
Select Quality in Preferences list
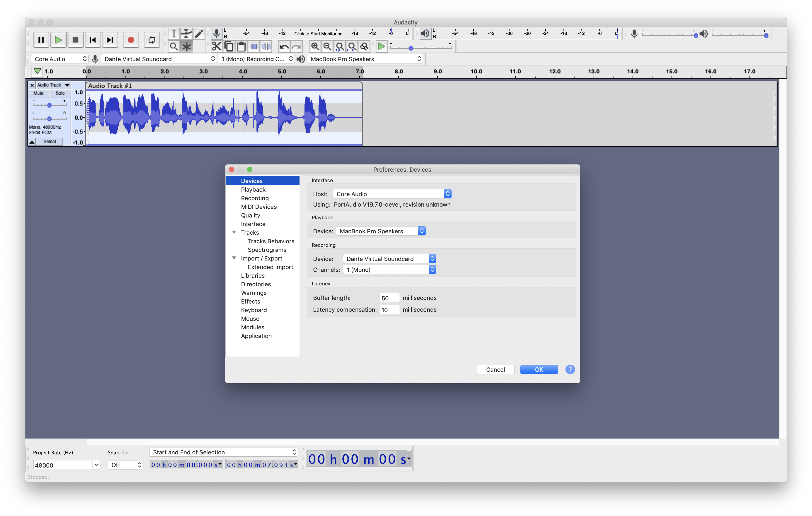coord(251,215)
